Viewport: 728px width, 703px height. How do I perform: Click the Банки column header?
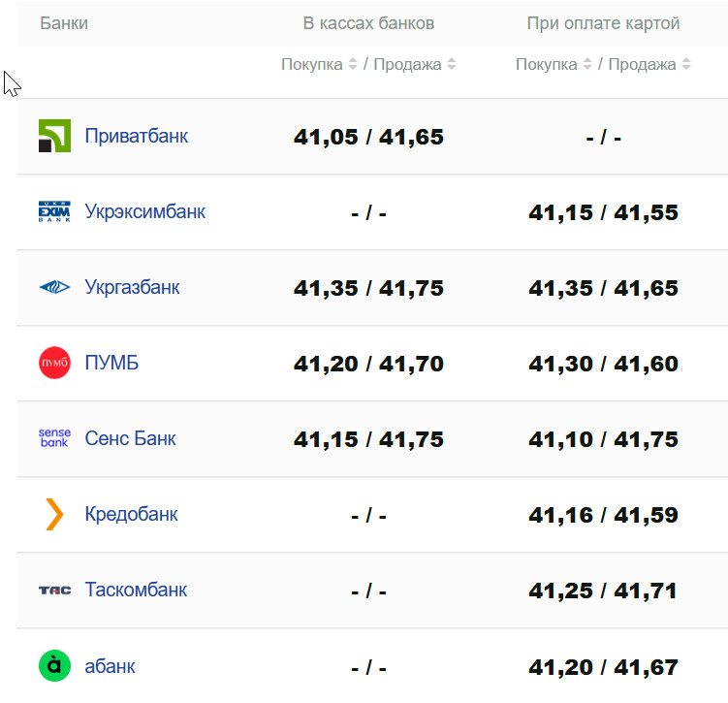coord(64,23)
